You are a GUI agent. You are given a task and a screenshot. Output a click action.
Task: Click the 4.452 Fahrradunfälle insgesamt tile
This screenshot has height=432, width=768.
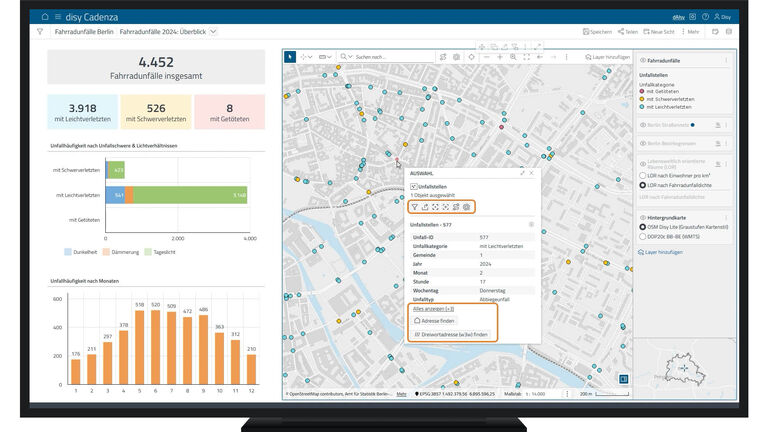[x=156, y=67]
